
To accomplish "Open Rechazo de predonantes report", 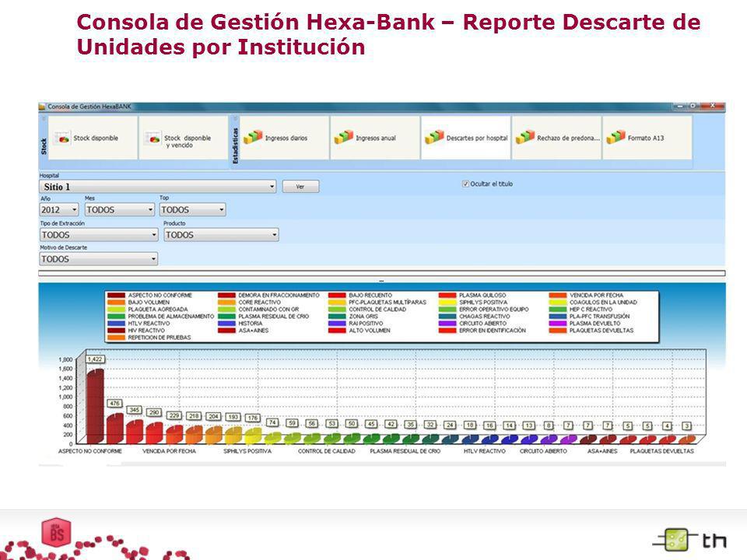I will tap(556, 138).
